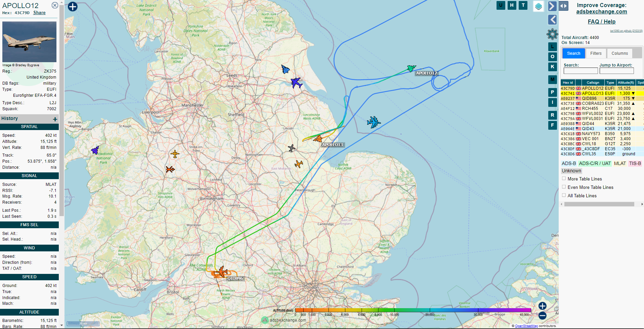Click the Jump to Airport field
The width and height of the screenshot is (644, 329).
(x=616, y=71)
